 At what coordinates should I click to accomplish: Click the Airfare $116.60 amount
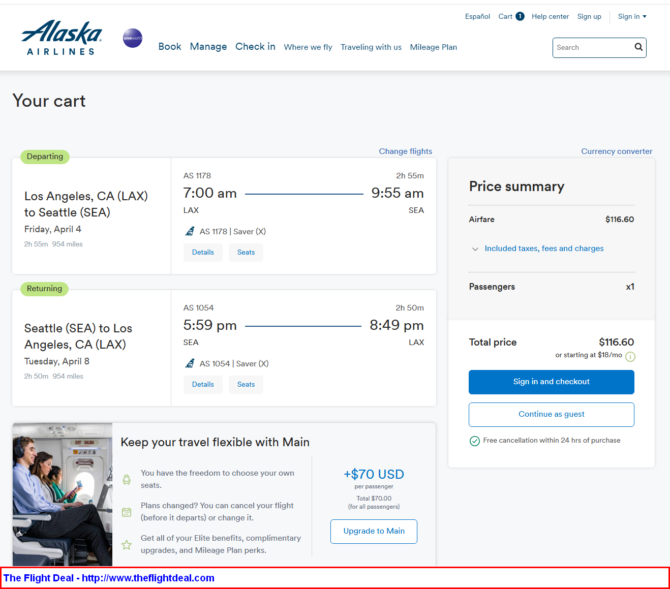click(620, 219)
